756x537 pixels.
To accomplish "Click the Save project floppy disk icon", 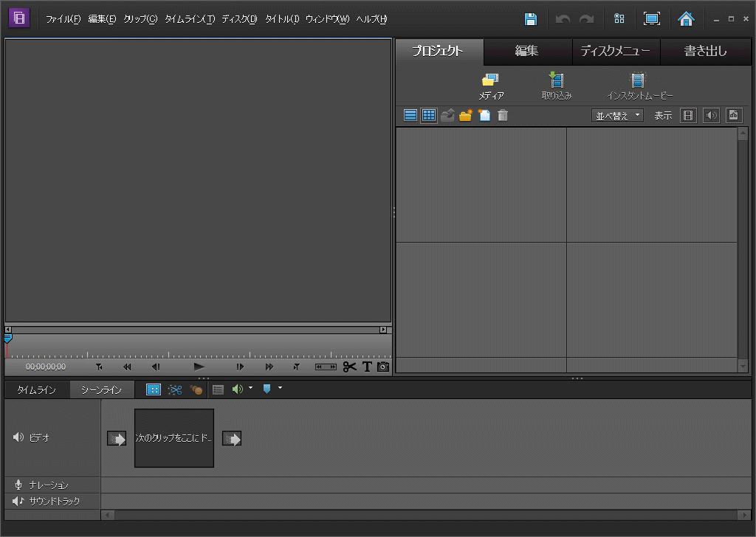I will click(x=530, y=19).
